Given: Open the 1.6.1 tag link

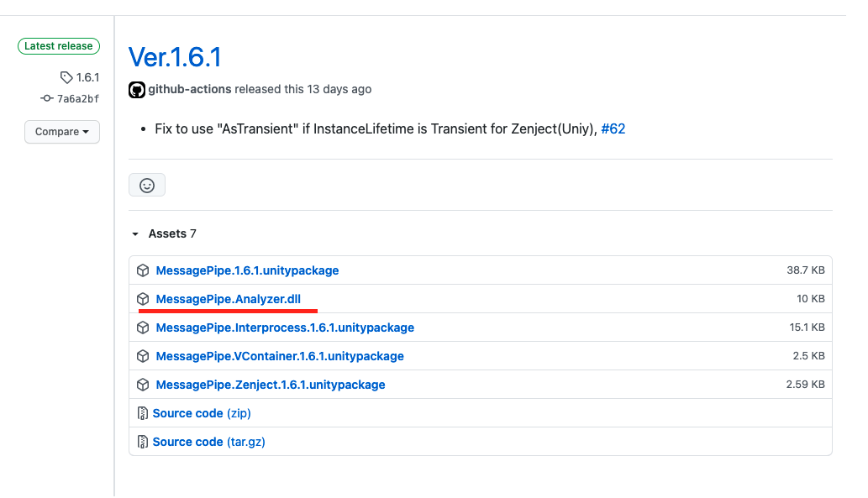Looking at the screenshot, I should [87, 77].
